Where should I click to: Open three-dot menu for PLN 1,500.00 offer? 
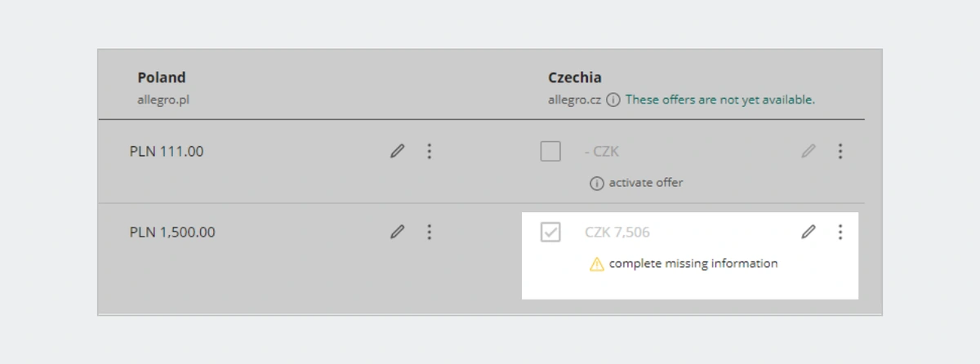(430, 232)
